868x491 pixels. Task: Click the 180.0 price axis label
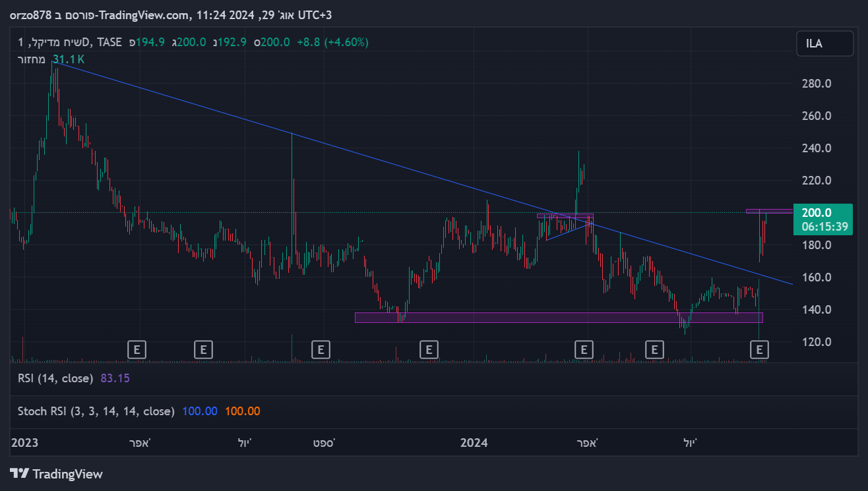(817, 245)
